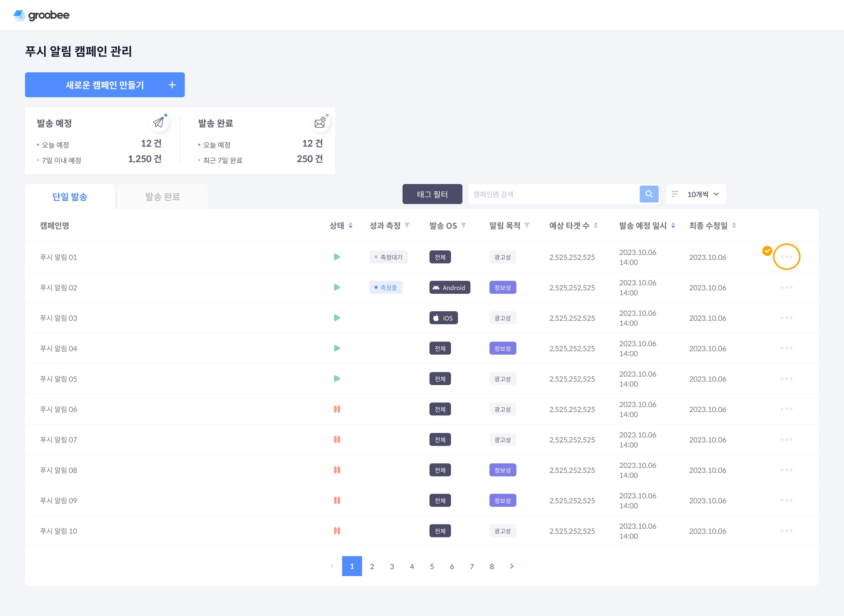Click filter icon on 발송 OS column
The image size is (844, 616).
click(463, 225)
